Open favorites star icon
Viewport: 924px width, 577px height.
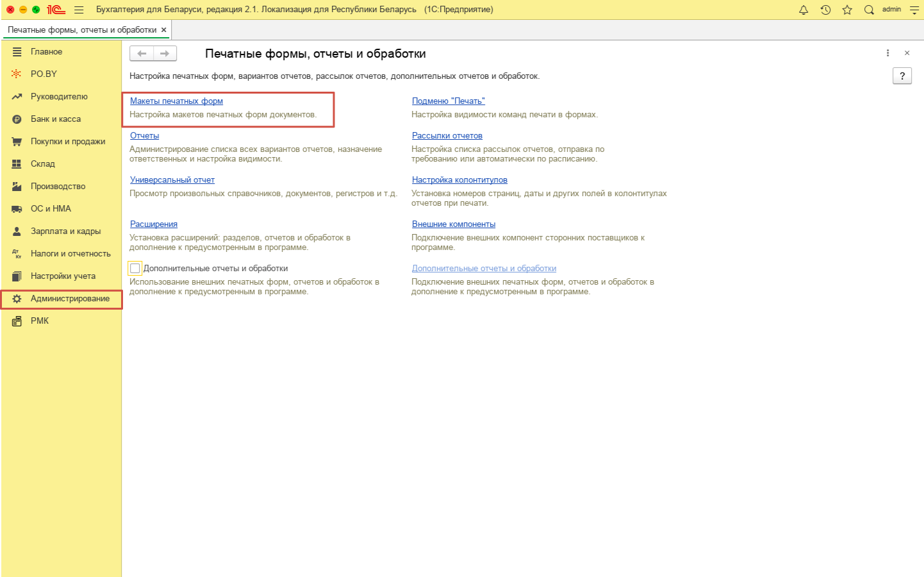(x=847, y=10)
